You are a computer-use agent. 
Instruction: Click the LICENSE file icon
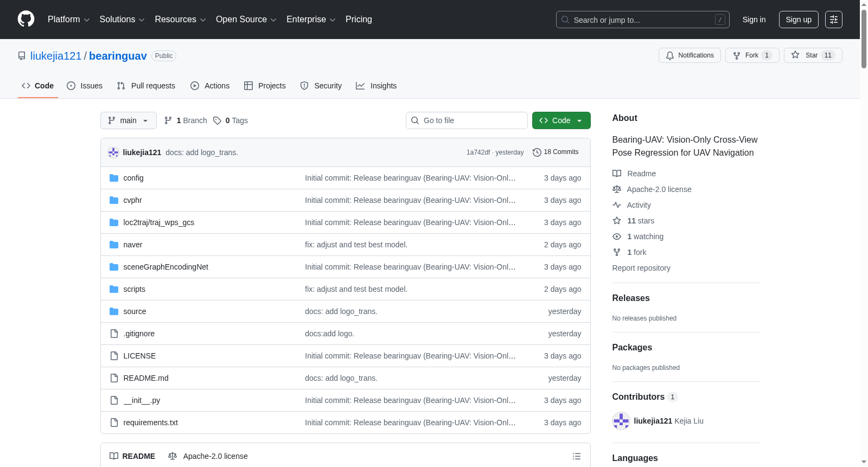tap(114, 356)
